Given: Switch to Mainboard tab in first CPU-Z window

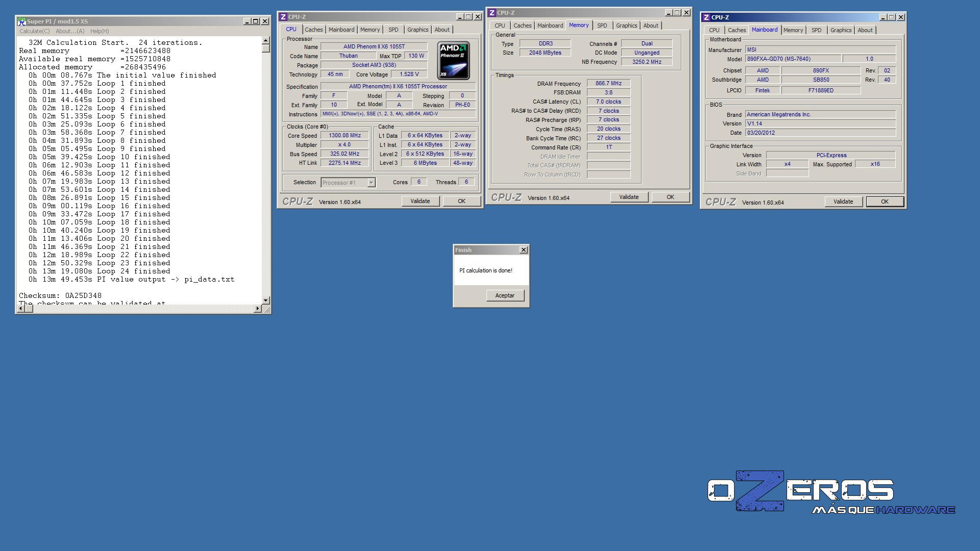Looking at the screenshot, I should point(341,30).
